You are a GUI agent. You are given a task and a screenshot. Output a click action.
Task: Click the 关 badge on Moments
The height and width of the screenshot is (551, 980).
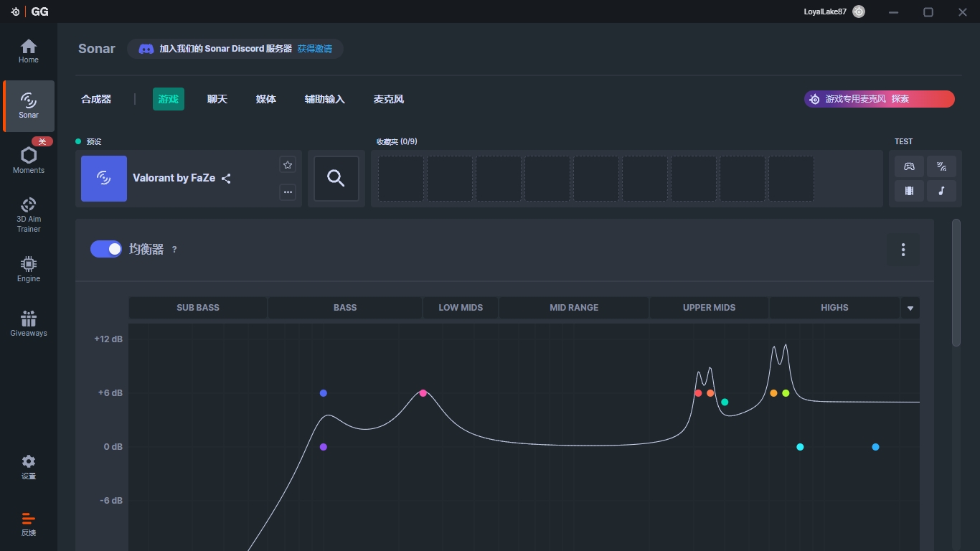42,141
